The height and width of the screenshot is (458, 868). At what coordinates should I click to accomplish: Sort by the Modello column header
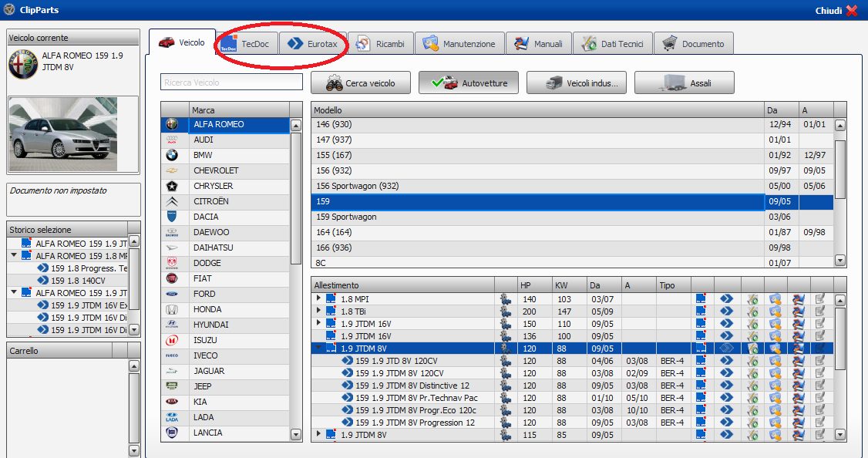click(x=537, y=110)
